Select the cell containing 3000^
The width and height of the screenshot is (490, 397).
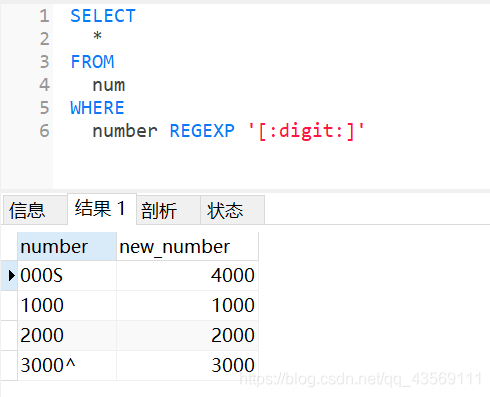click(x=67, y=365)
